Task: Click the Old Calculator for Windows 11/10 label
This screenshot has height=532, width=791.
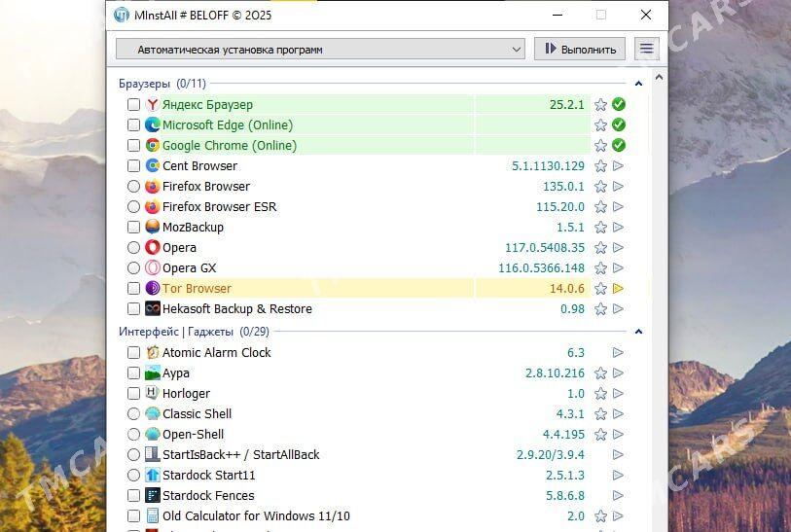Action: [256, 515]
